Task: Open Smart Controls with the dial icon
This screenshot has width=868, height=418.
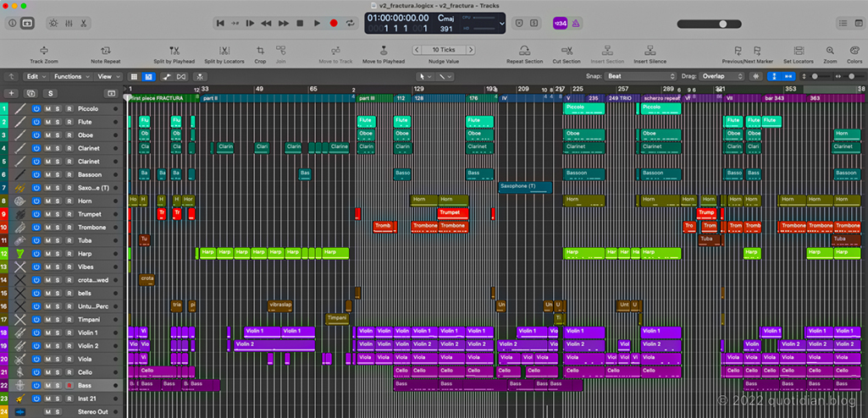Action: pos(53,23)
